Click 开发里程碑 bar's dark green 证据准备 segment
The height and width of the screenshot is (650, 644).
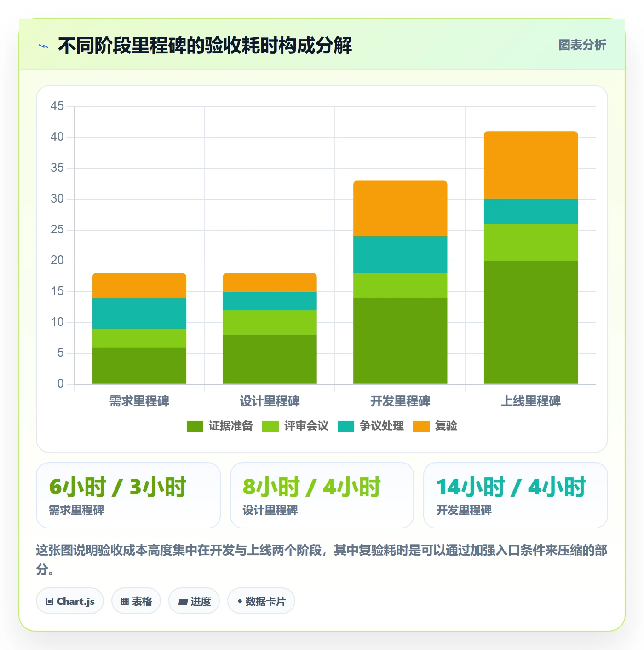400,341
